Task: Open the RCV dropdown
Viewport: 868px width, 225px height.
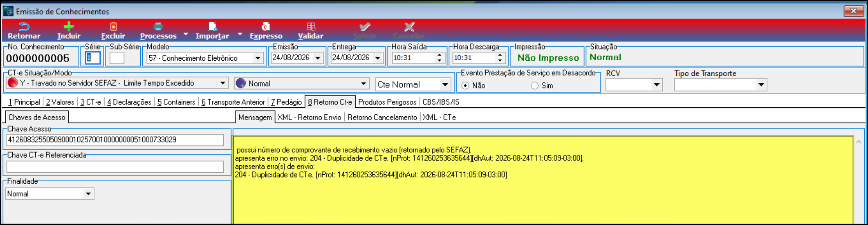Action: 657,85
